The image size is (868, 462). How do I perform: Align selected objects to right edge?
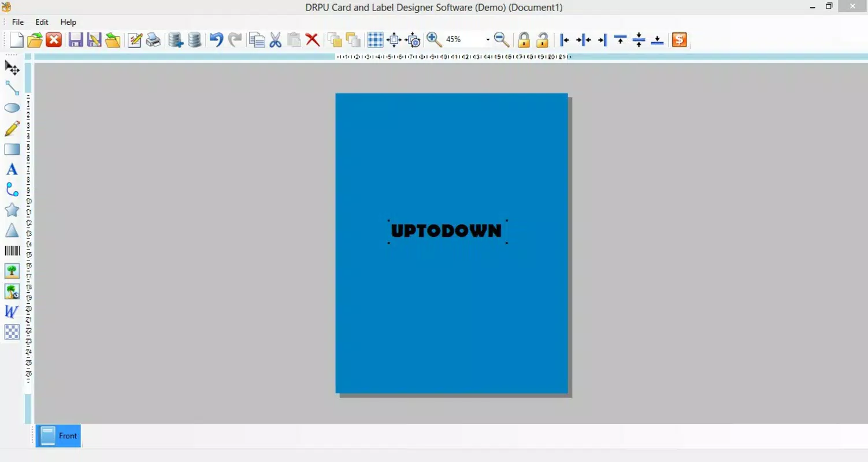(x=602, y=40)
